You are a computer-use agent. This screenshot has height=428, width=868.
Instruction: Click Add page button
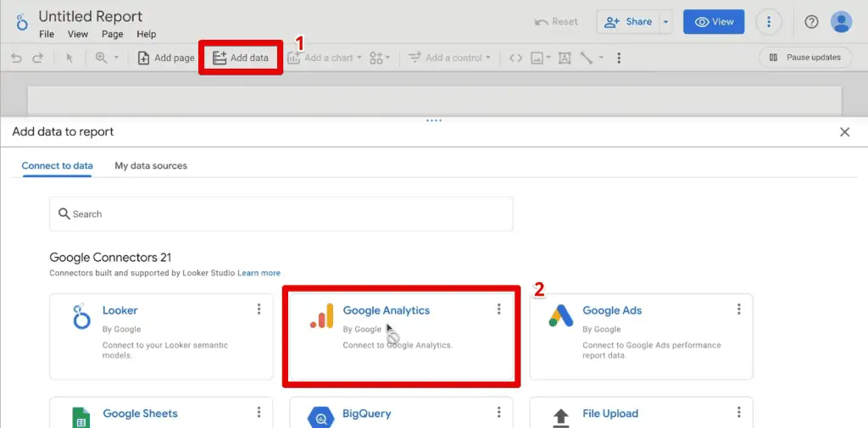point(166,58)
